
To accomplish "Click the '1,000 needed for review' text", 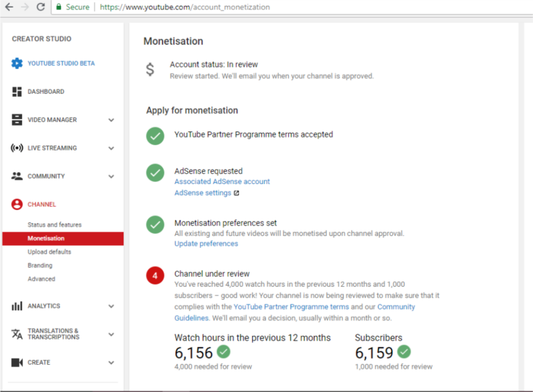I will pos(394,367).
